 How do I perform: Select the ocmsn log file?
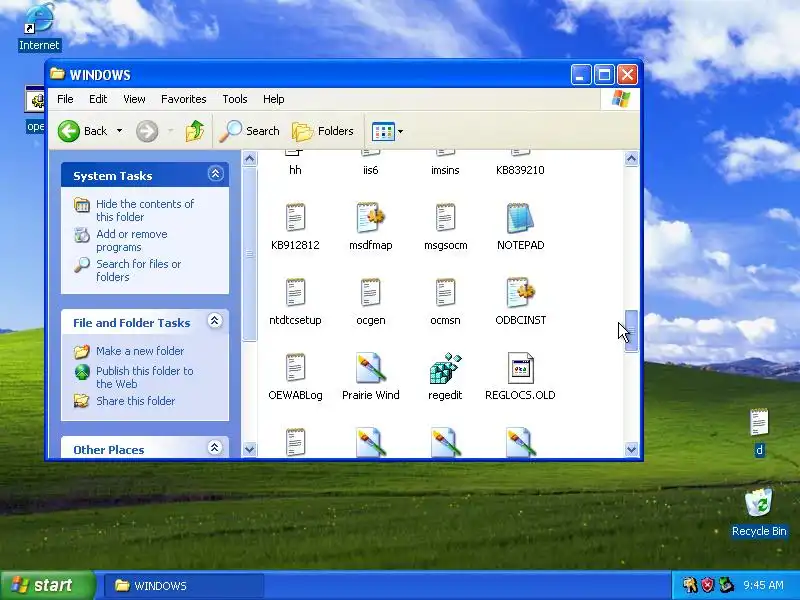click(x=445, y=293)
